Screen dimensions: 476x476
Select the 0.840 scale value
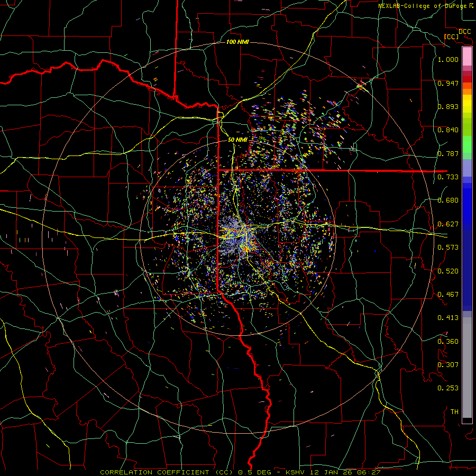448,130
